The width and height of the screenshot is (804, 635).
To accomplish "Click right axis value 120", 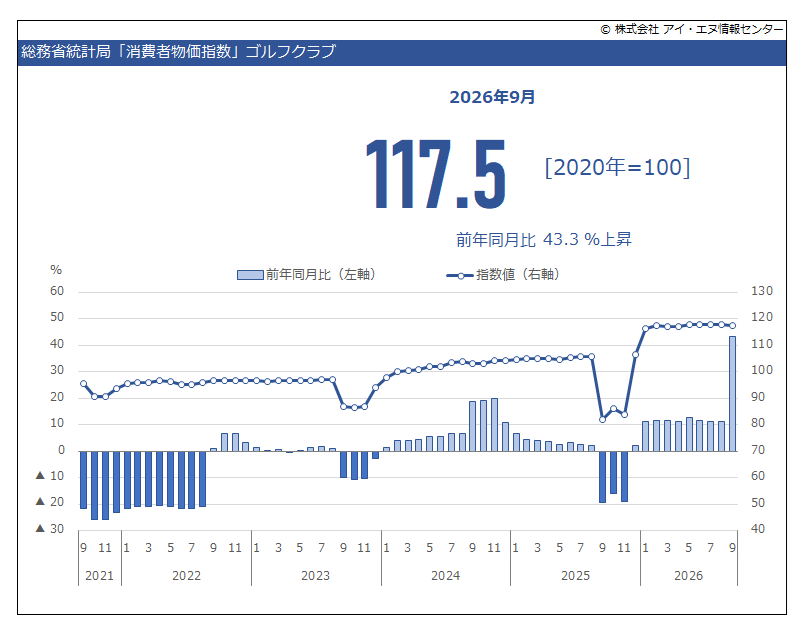I will tap(762, 318).
